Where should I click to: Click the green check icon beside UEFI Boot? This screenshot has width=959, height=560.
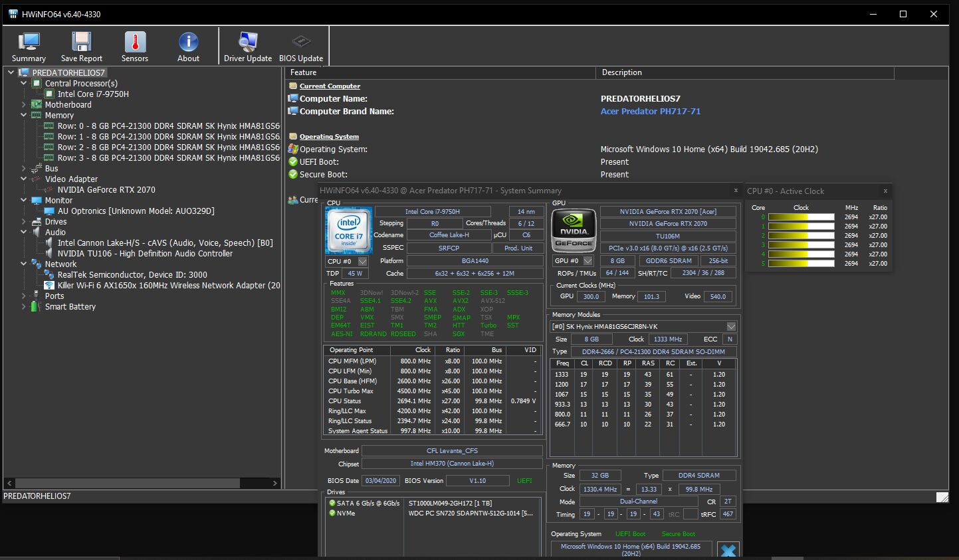[x=293, y=161]
